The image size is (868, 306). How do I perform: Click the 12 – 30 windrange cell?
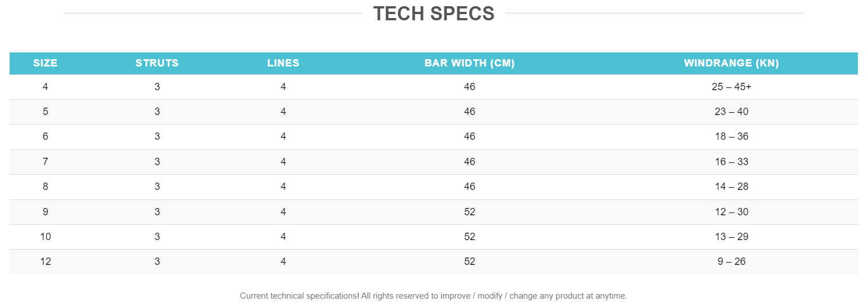[731, 212]
